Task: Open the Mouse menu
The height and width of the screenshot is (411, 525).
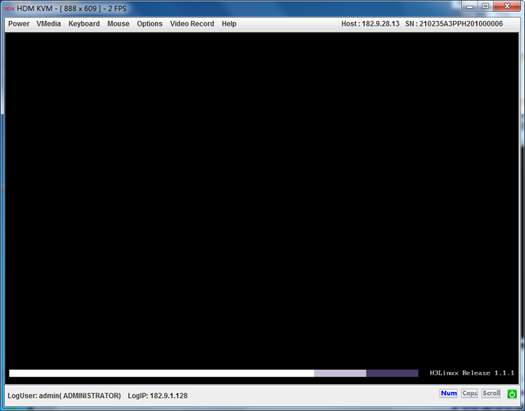Action: coord(118,24)
